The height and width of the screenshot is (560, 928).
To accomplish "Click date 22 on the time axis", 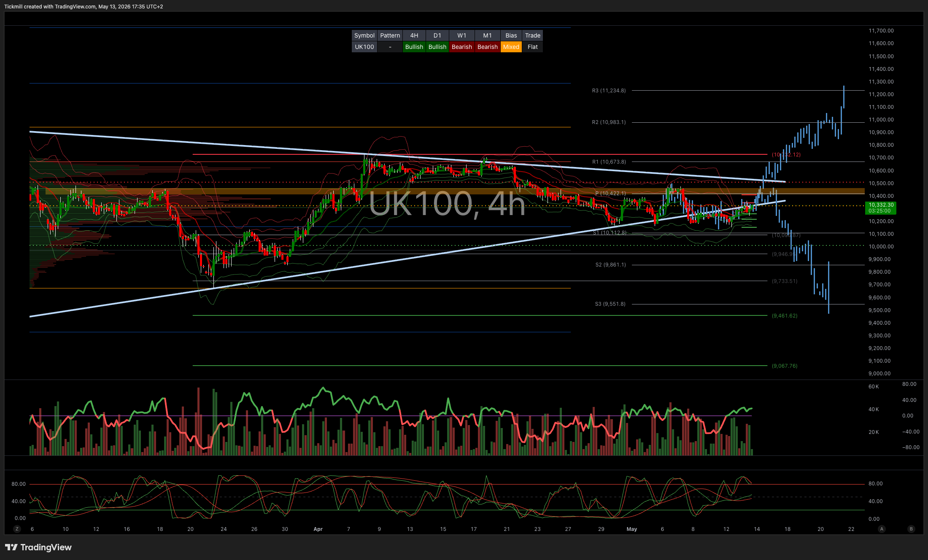I will pos(851,529).
